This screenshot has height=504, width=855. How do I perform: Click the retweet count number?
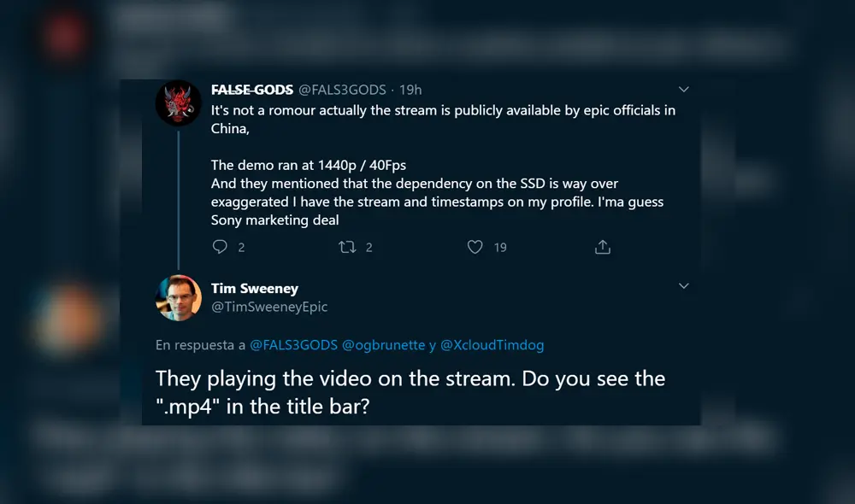pyautogui.click(x=369, y=248)
